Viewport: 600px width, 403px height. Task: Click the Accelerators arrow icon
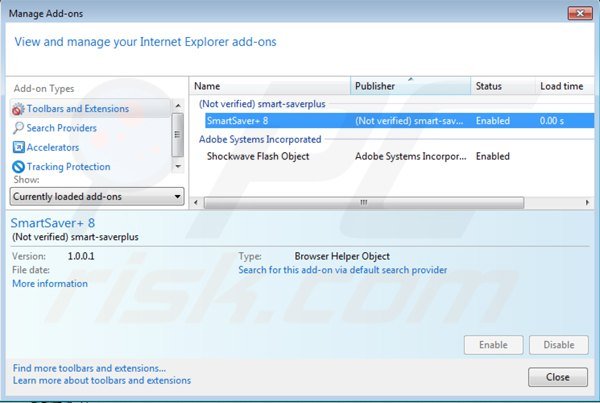click(18, 147)
